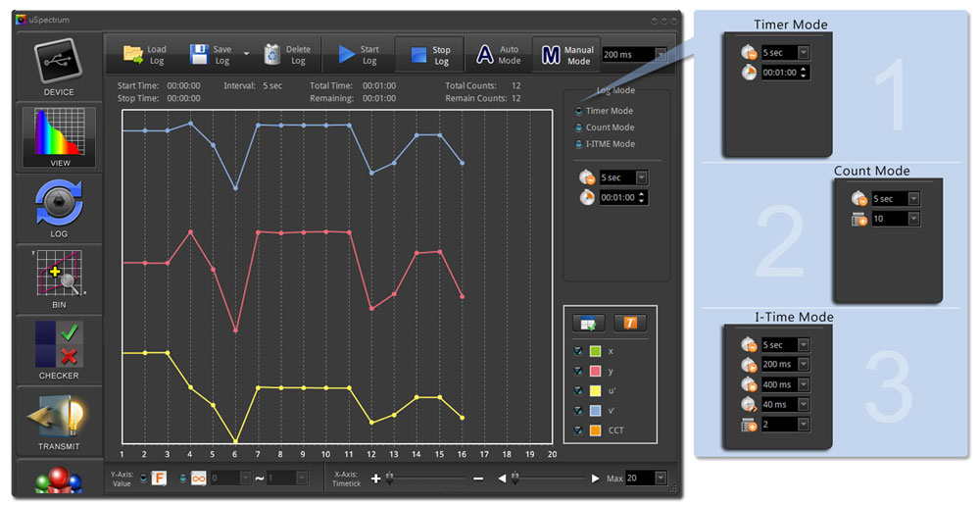Select the I-TIME Mode radio button

point(579,144)
